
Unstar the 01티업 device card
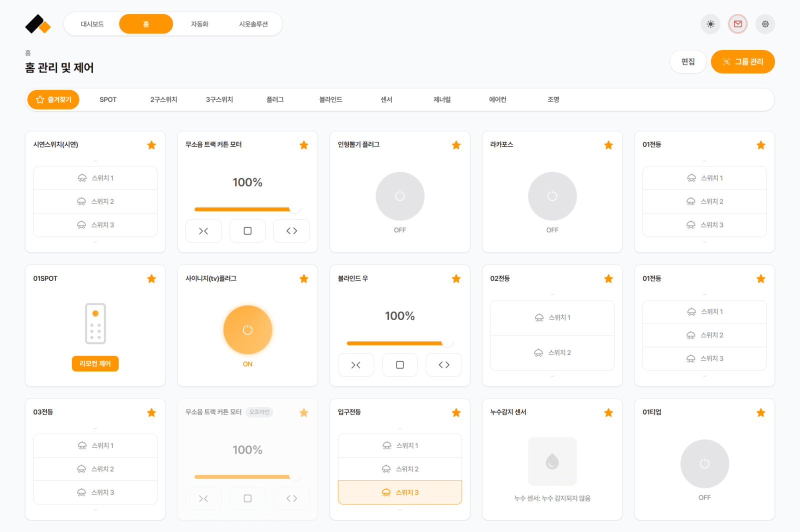click(761, 412)
